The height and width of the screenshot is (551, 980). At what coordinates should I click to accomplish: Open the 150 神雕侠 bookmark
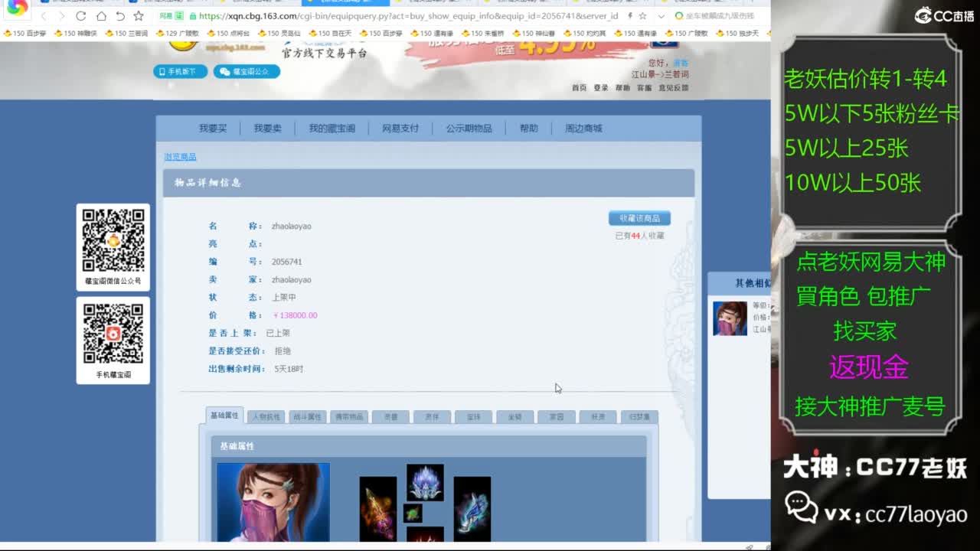click(x=75, y=34)
